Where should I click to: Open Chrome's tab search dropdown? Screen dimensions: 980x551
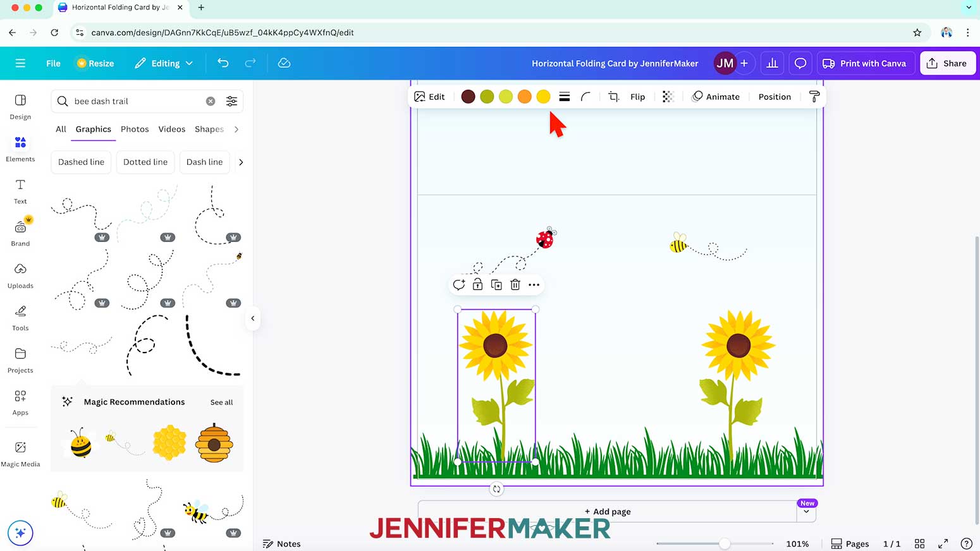[x=968, y=8]
